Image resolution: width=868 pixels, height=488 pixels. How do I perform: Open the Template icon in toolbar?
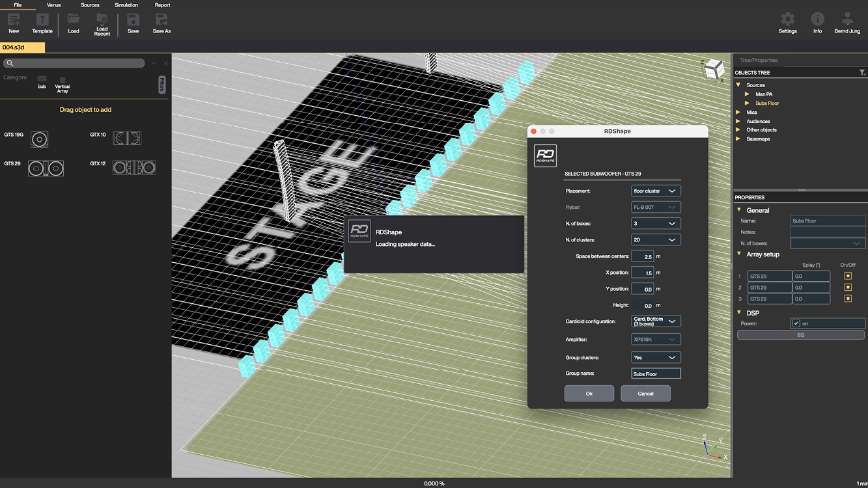[42, 20]
